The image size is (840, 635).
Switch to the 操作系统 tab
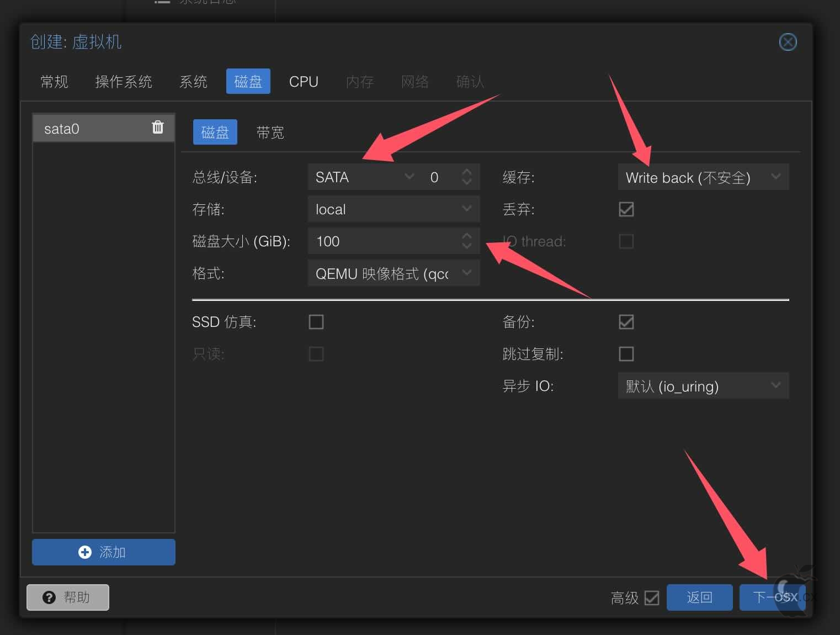124,82
